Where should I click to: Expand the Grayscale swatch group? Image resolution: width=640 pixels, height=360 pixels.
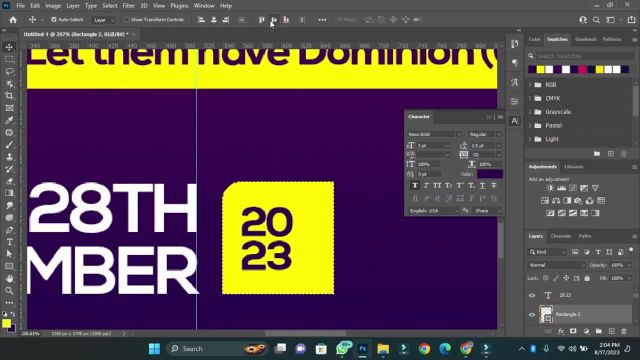pyautogui.click(x=531, y=112)
